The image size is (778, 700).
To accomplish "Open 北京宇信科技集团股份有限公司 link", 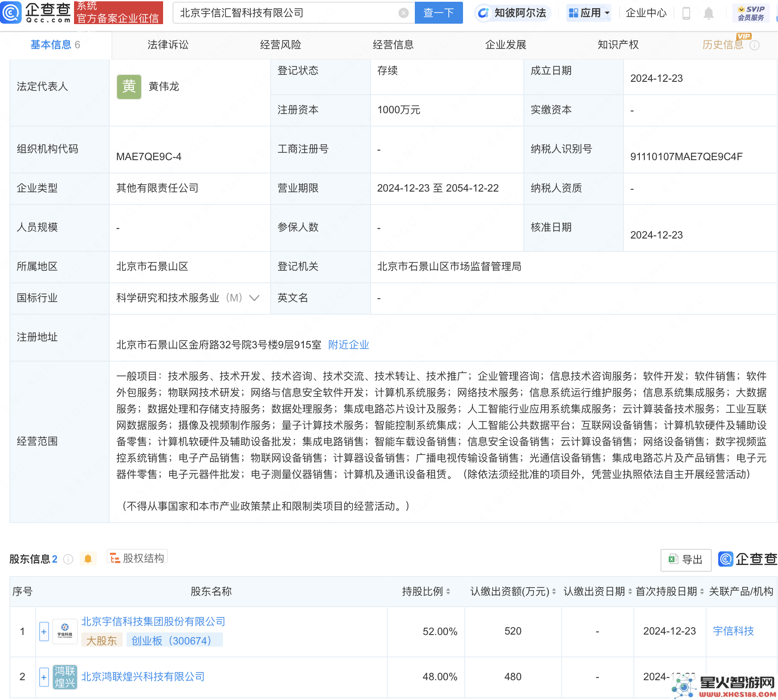I will [x=153, y=622].
